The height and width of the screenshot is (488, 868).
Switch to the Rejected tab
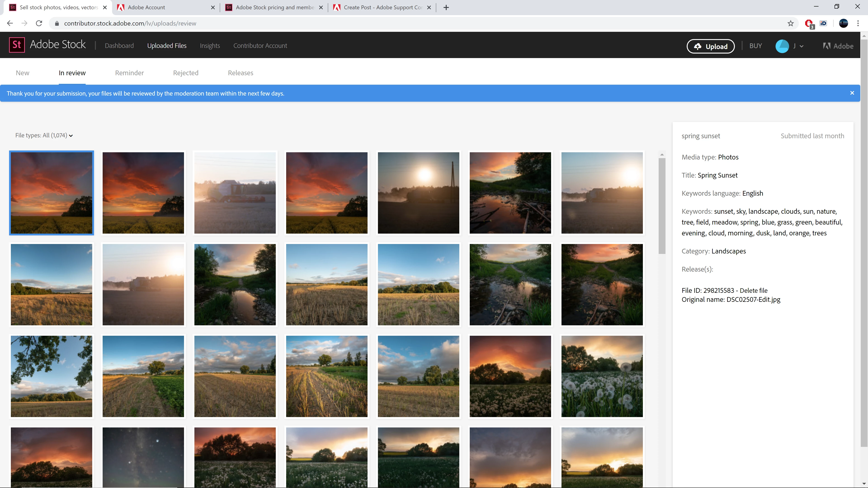(186, 73)
